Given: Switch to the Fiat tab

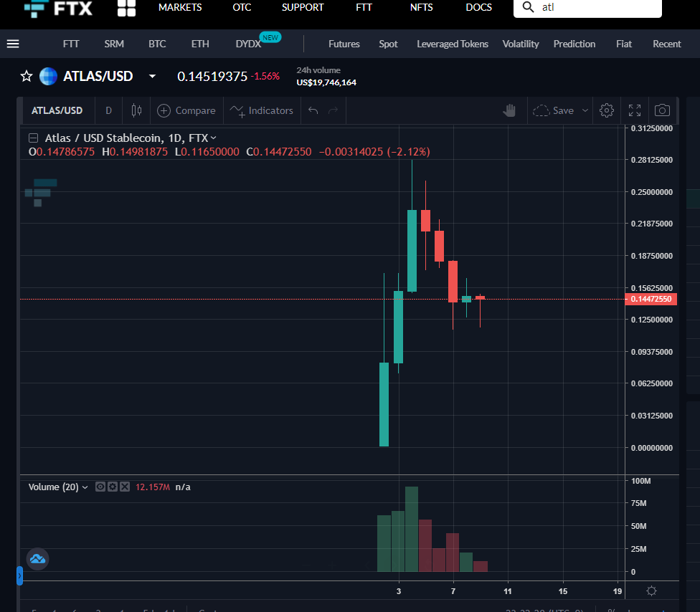Looking at the screenshot, I should click(x=624, y=44).
